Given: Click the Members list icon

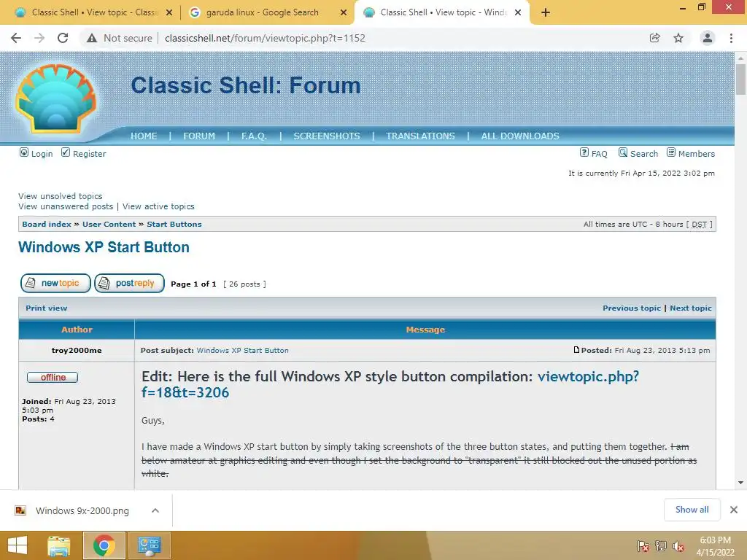Looking at the screenshot, I should pos(671,152).
